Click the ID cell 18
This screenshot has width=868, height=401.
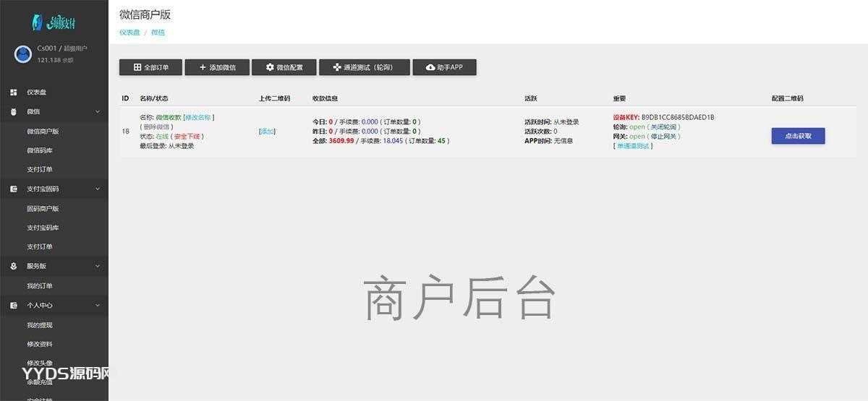(125, 131)
